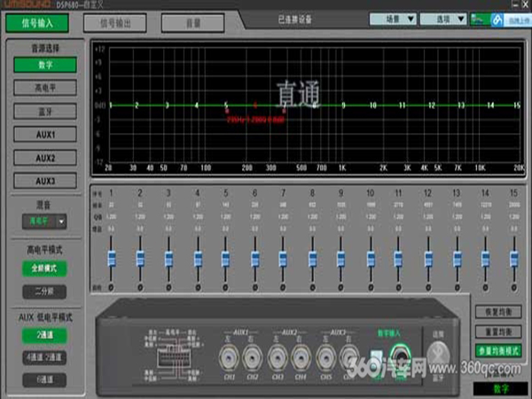
Task: Expand the 混音 source dropdown
Action: 62,221
